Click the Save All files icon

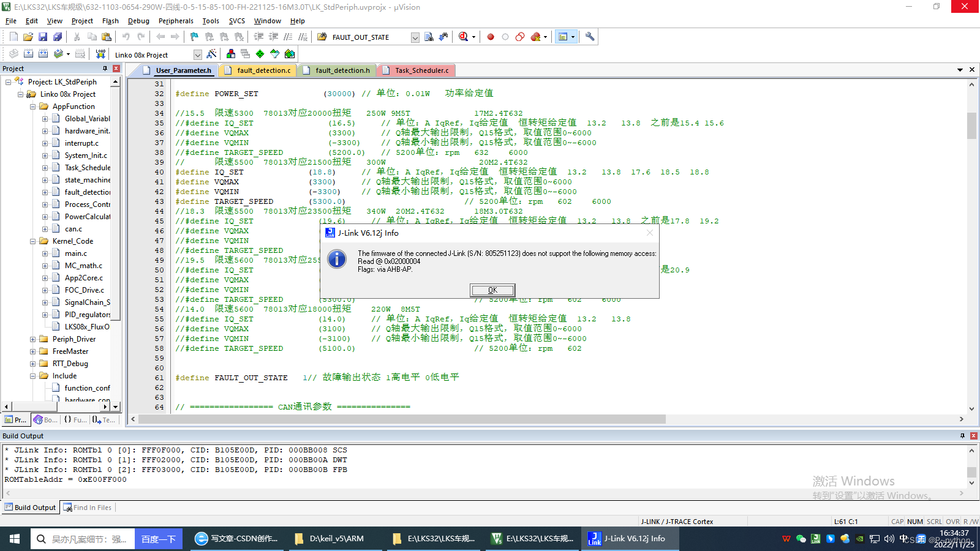(57, 37)
